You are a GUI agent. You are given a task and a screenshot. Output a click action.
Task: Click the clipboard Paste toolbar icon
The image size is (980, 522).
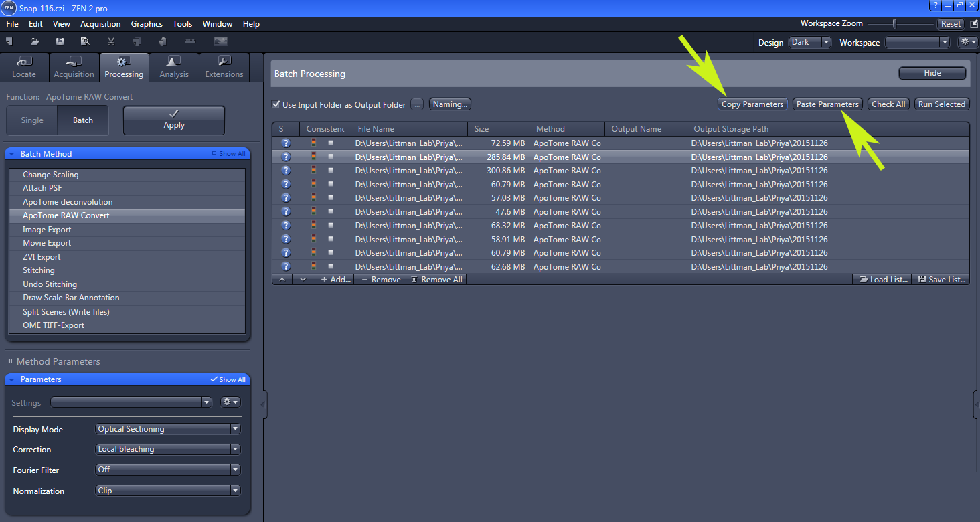coord(162,41)
